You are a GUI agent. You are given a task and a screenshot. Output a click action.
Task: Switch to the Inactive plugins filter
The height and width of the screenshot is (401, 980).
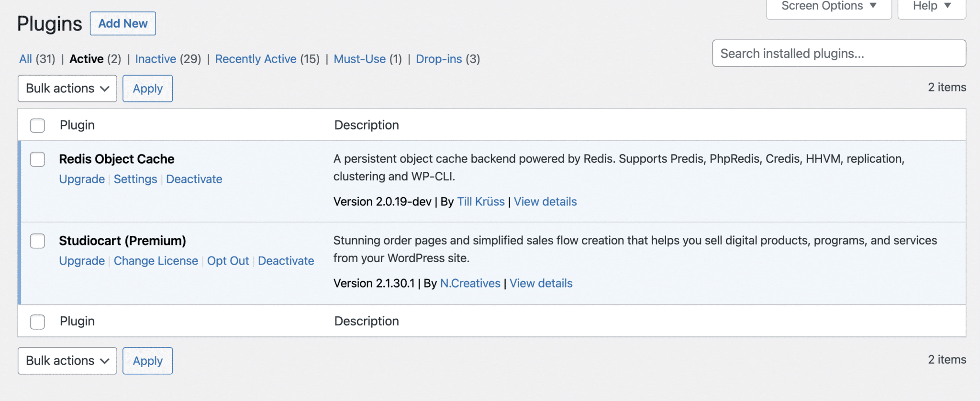click(156, 59)
